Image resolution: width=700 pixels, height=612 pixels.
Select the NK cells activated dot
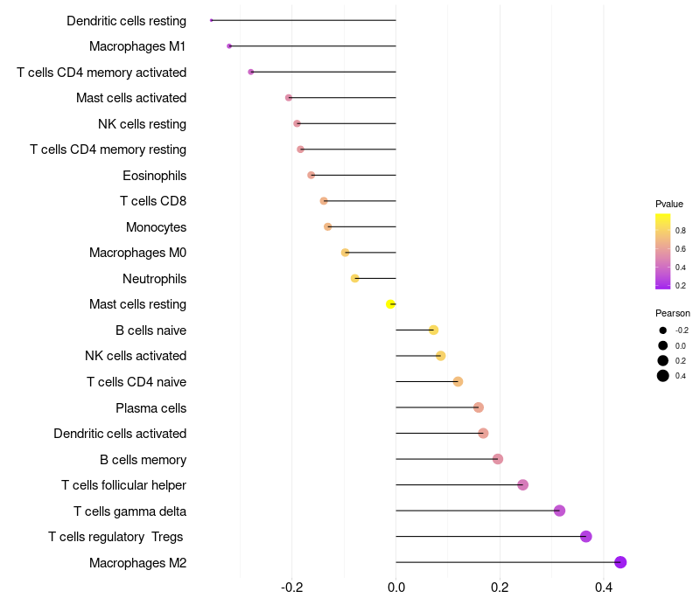[441, 356]
